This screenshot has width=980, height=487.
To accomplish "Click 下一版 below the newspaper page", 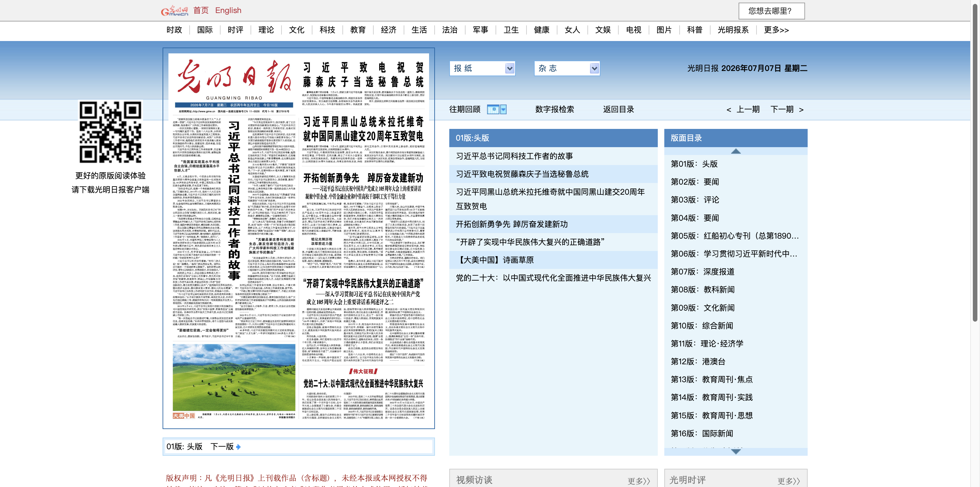I will coord(222,447).
